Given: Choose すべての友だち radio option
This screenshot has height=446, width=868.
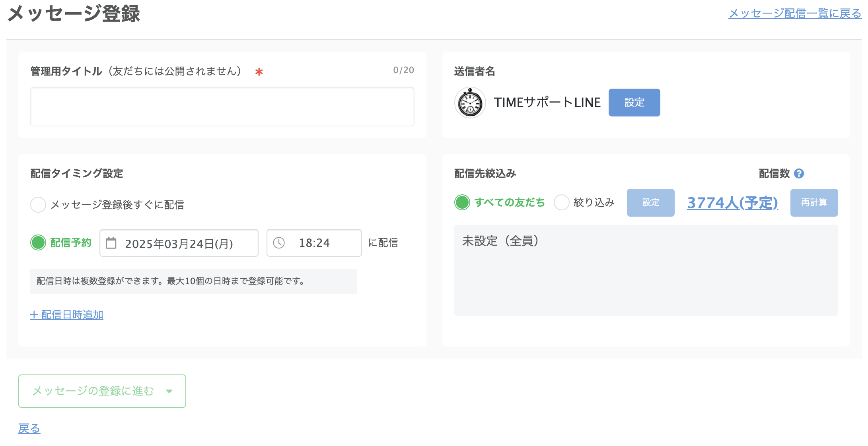Looking at the screenshot, I should tap(462, 202).
